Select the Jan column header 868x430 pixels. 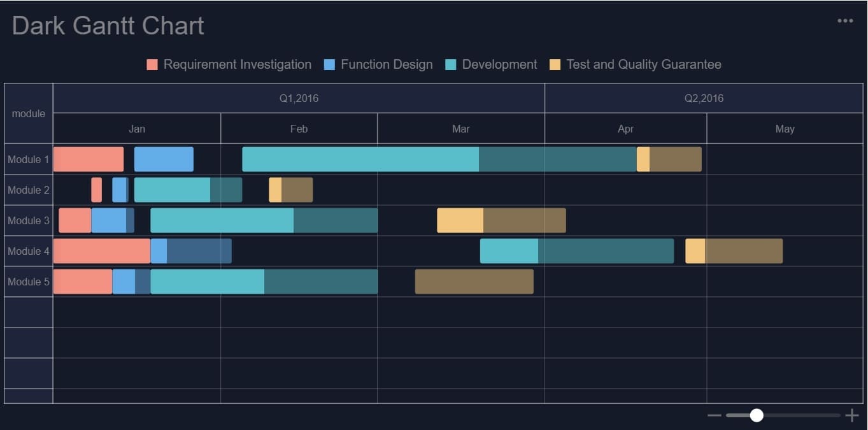137,129
